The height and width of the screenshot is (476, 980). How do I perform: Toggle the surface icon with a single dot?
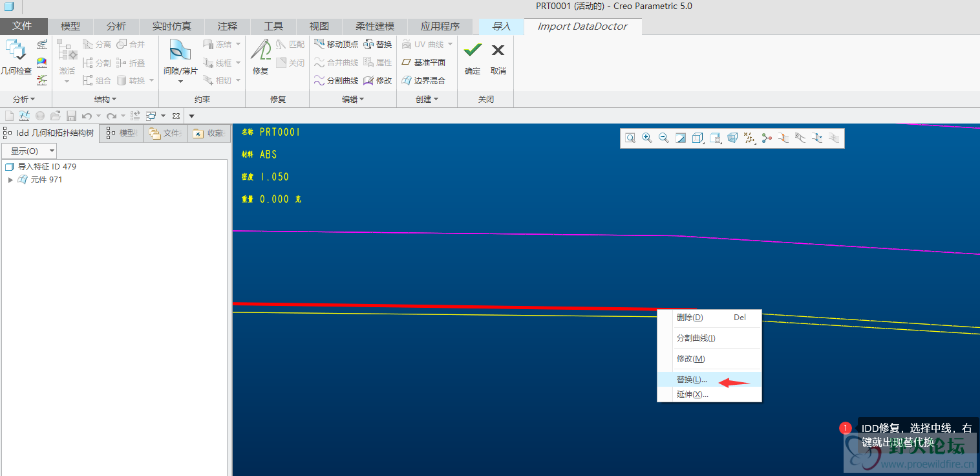(800, 138)
